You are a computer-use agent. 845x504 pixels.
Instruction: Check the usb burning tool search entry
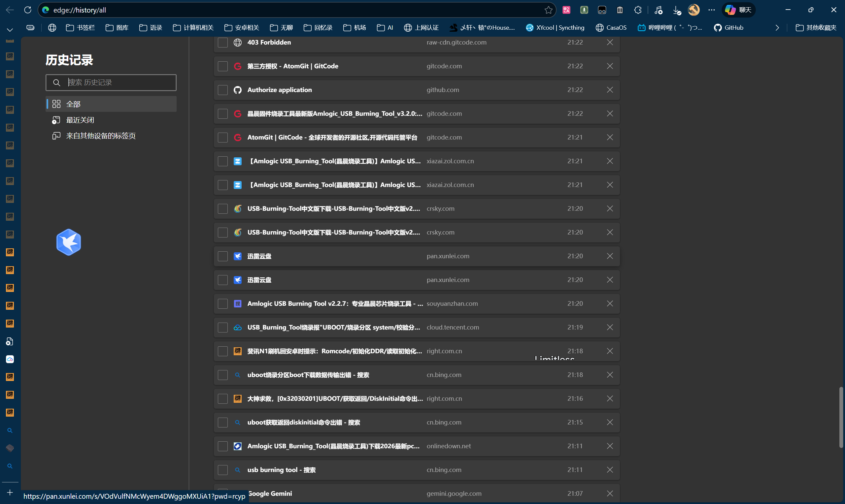tap(222, 470)
